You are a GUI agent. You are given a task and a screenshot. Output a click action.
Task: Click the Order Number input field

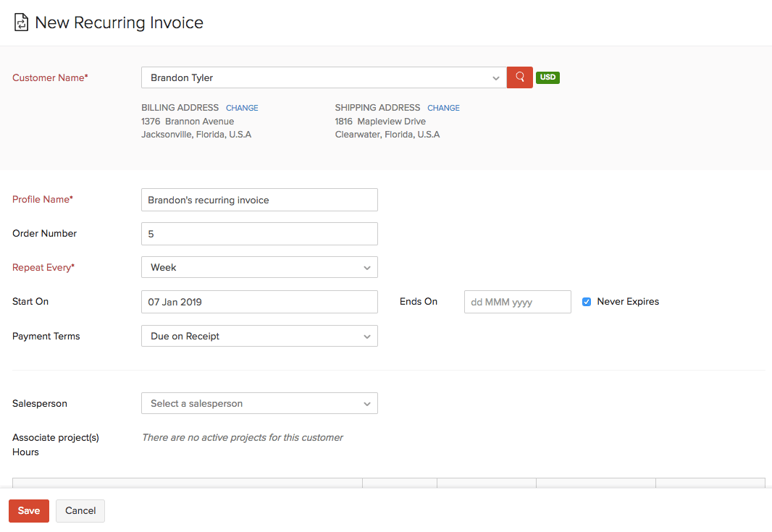tap(259, 234)
